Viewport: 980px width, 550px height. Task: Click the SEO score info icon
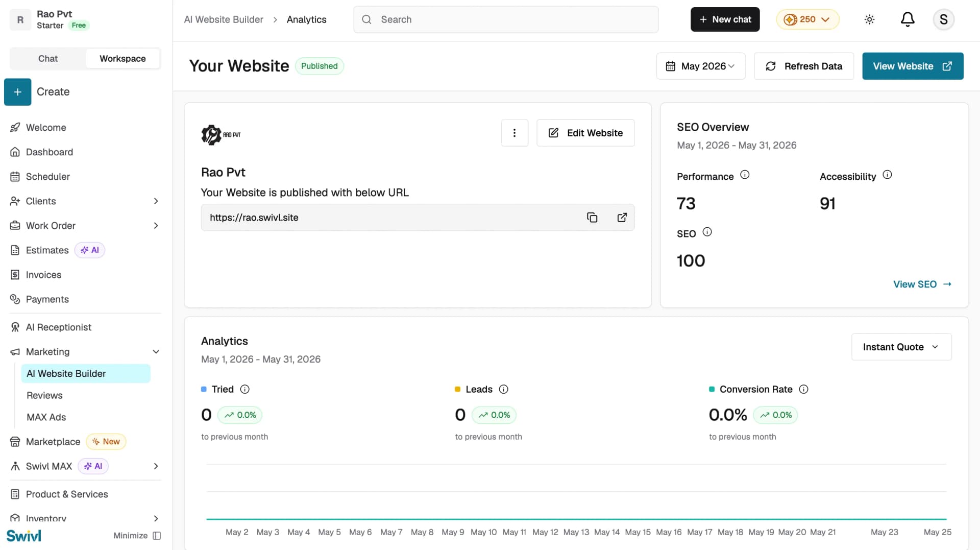707,232
